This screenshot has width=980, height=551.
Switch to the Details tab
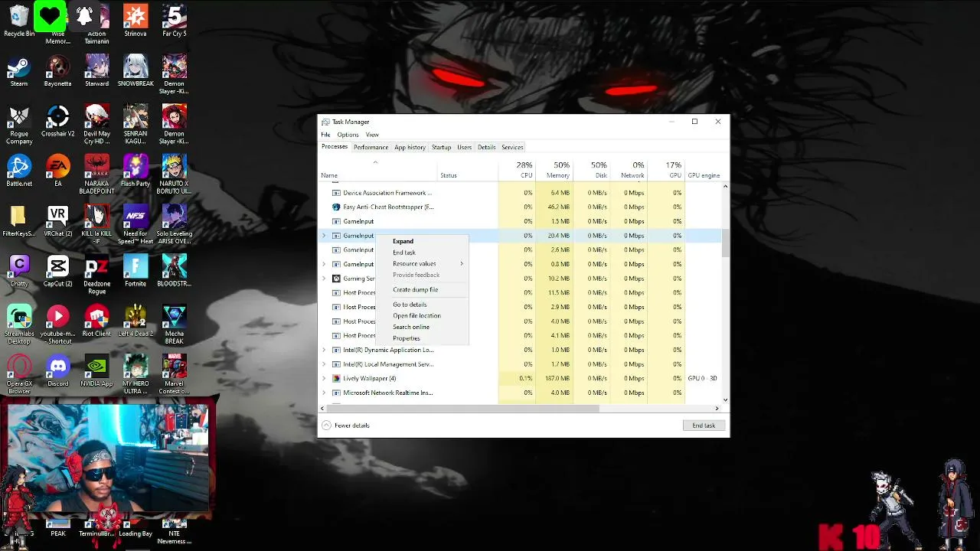pyautogui.click(x=486, y=147)
